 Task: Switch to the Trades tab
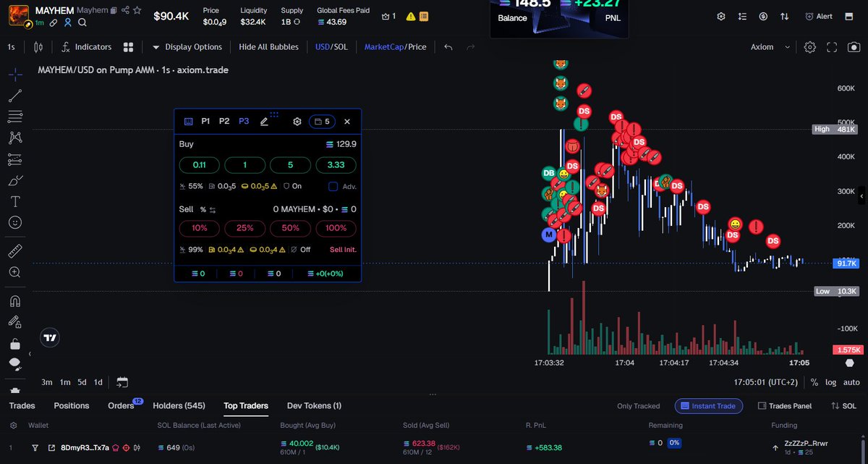[x=22, y=405]
